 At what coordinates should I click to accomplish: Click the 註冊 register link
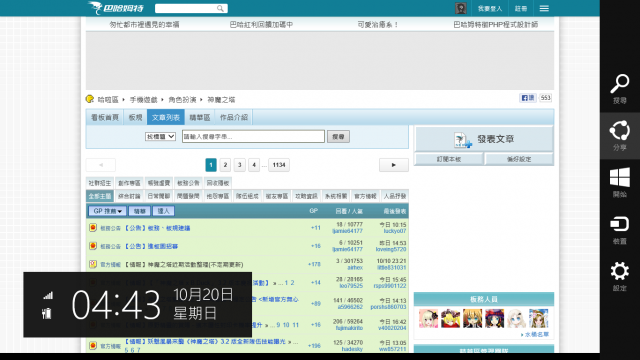521,9
